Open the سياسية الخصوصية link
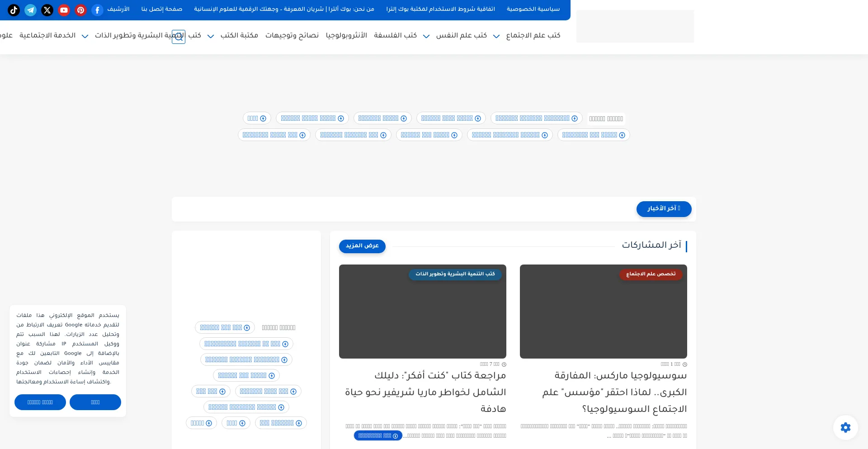Image resolution: width=868 pixels, height=449 pixels. (x=533, y=9)
